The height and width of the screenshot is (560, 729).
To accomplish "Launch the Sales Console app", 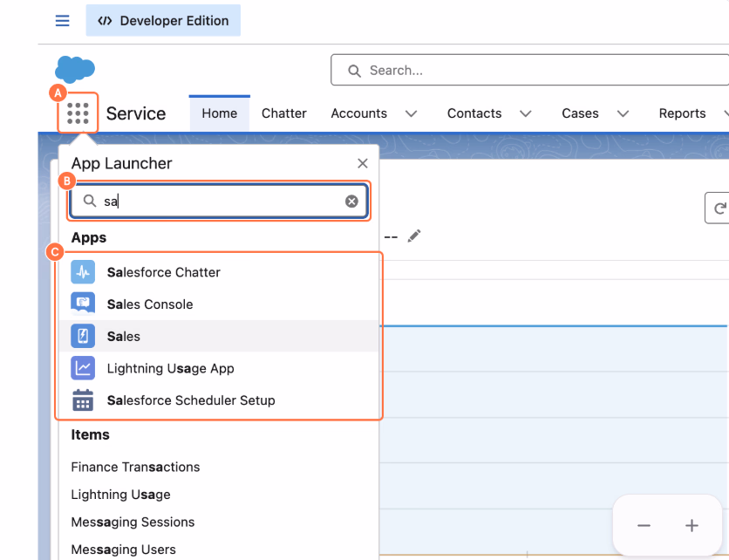I will (150, 304).
